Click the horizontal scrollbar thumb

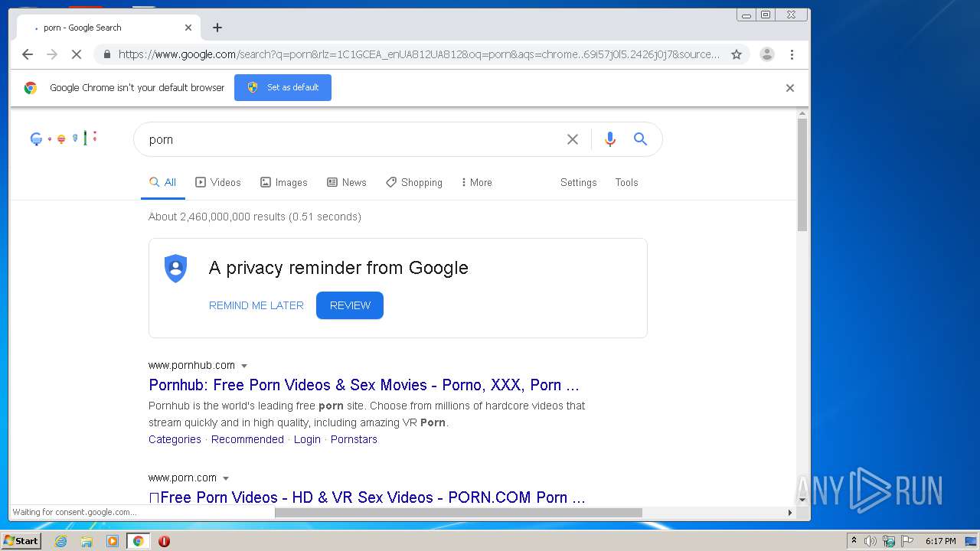pos(458,512)
